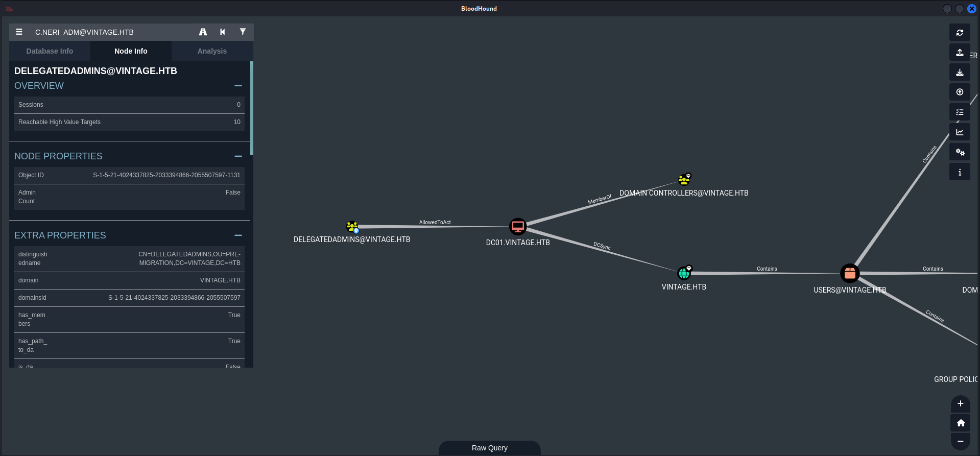Click the has_path_to_da property row
The width and height of the screenshot is (980, 456).
(129, 346)
